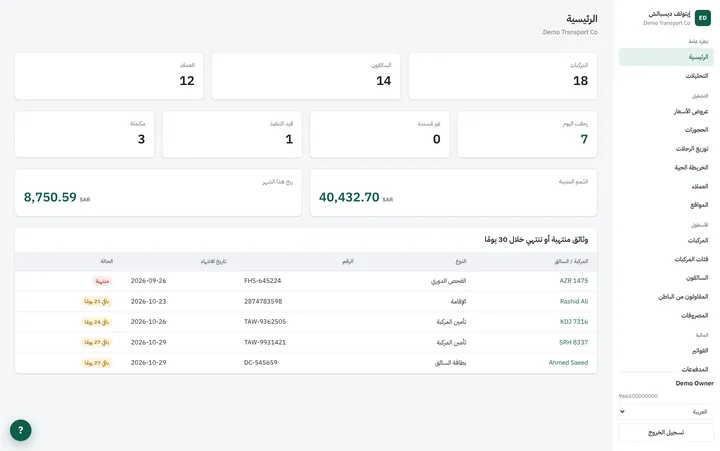Select الرئيسية in the sidebar menu

point(666,57)
